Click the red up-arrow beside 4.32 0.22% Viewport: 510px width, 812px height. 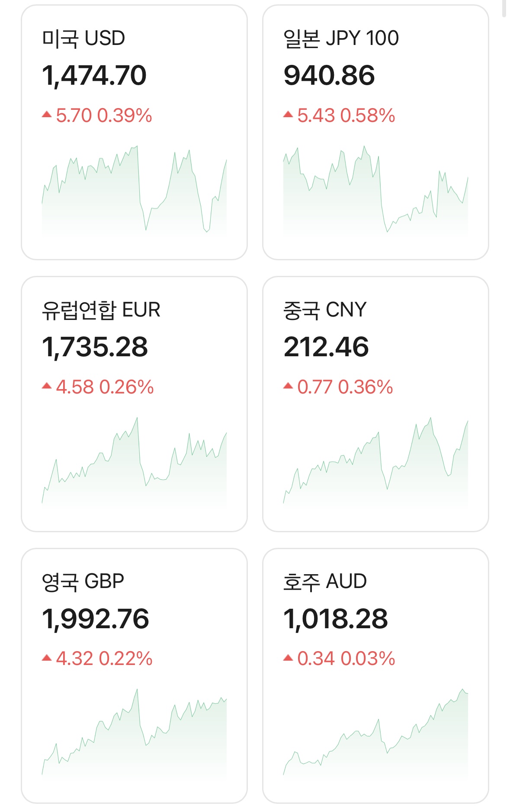point(47,658)
